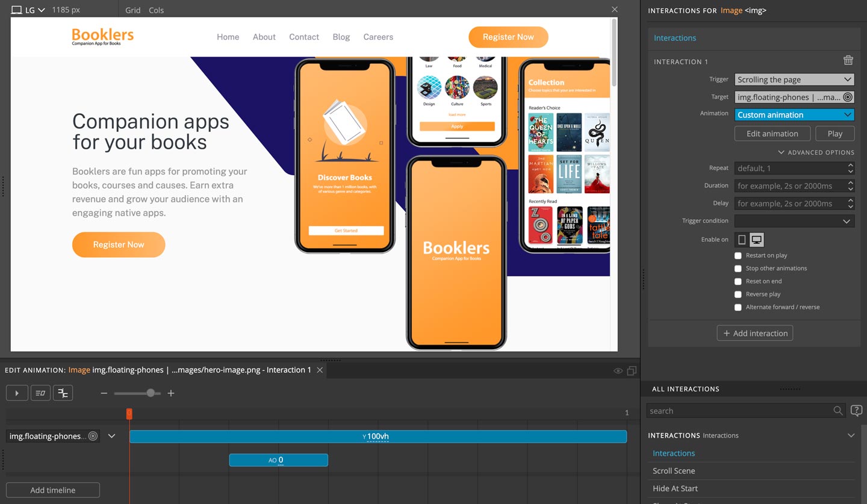867x504 pixels.
Task: Open the Home link in the page navigation
Action: click(228, 37)
